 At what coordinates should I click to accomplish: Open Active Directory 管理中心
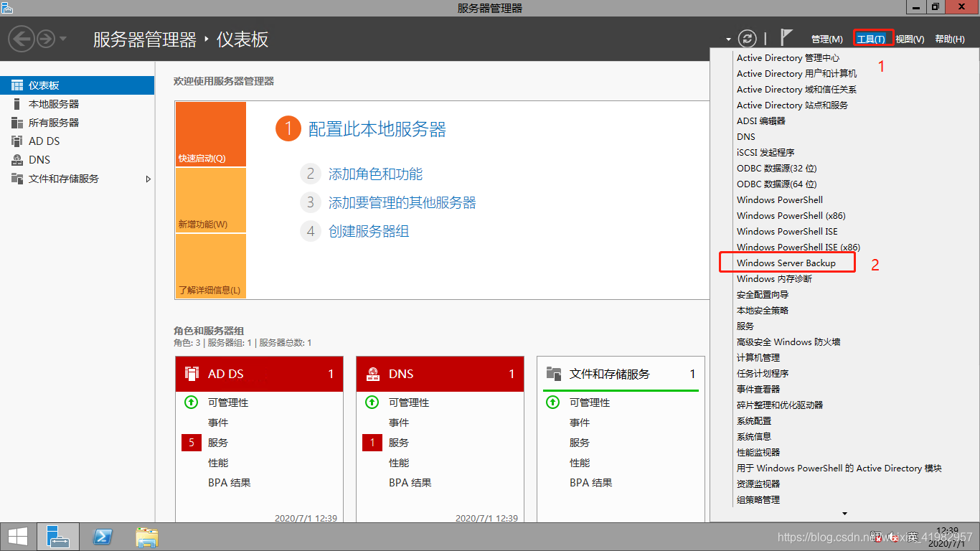[x=788, y=58]
